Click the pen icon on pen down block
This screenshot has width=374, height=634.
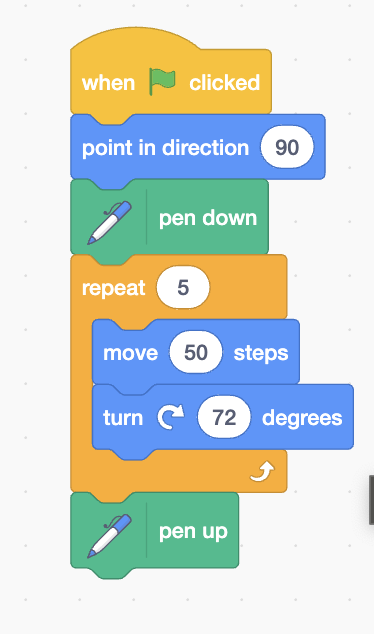pyautogui.click(x=109, y=222)
